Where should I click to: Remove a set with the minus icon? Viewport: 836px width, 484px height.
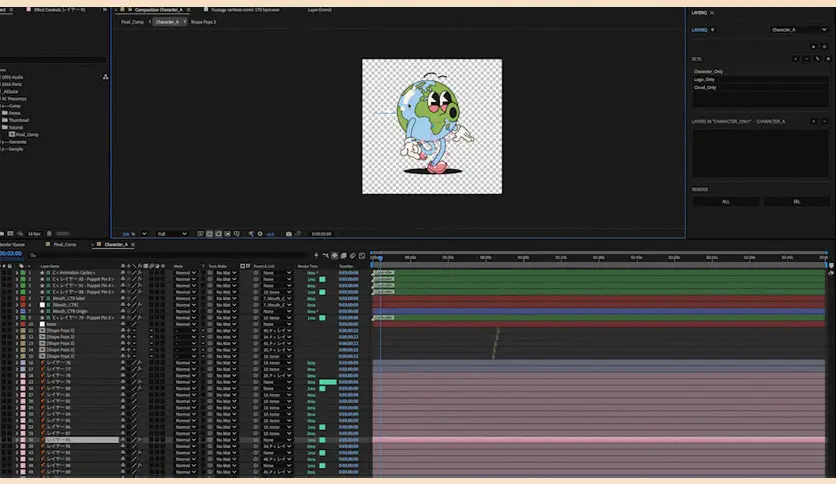[807, 59]
